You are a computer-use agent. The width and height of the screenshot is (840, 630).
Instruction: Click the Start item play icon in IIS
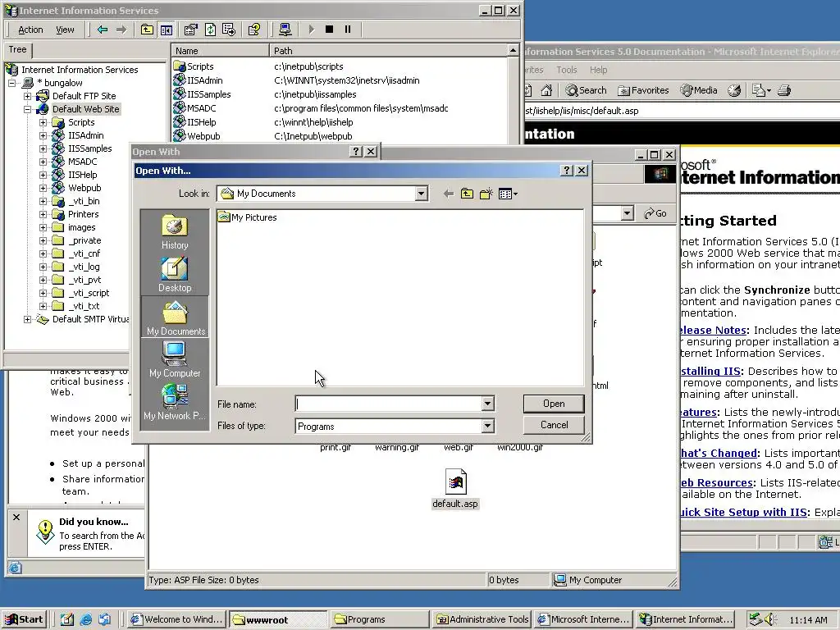[x=311, y=30]
